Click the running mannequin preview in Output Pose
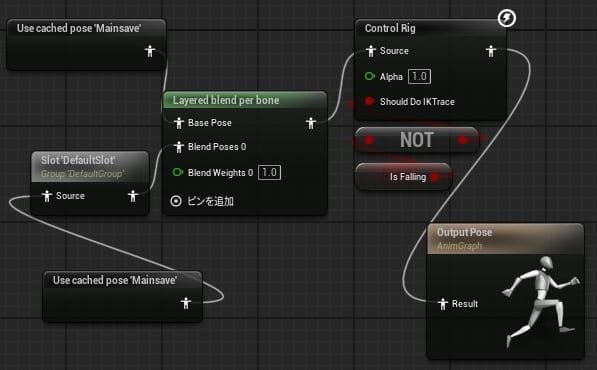This screenshot has height=370, width=597. [541, 301]
